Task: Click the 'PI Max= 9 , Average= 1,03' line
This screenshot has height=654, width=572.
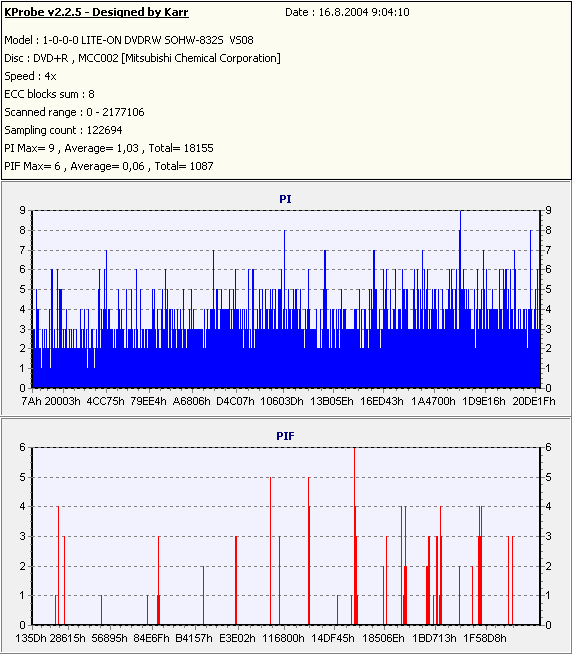Action: (x=109, y=148)
